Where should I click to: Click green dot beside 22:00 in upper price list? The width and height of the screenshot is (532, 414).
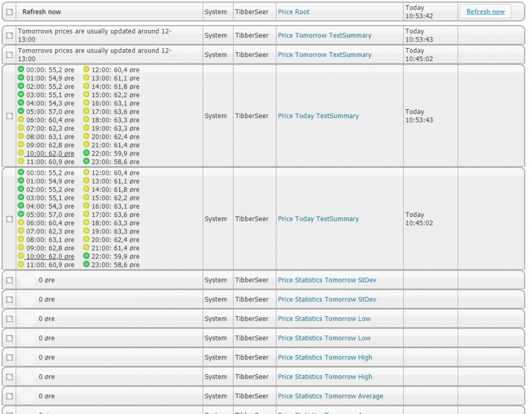tap(86, 153)
